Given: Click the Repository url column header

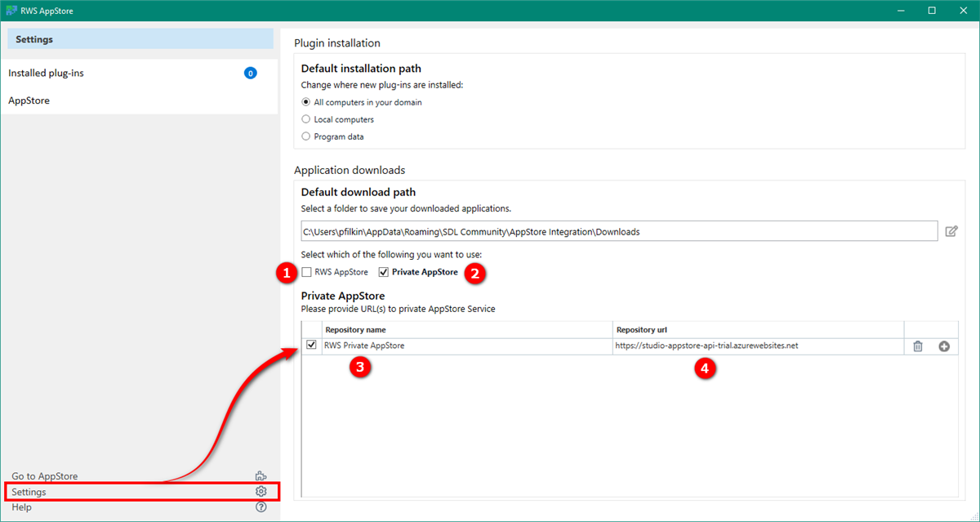Looking at the screenshot, I should (x=759, y=330).
